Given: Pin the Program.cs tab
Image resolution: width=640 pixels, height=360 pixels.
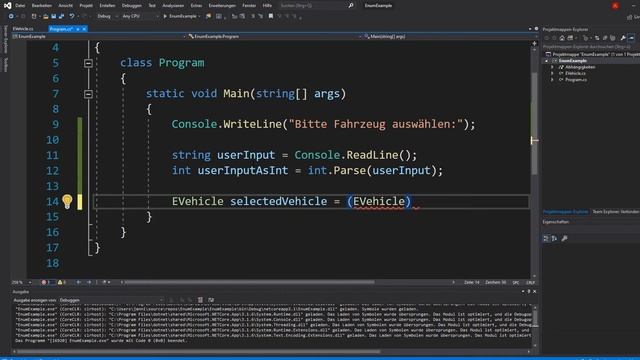Looking at the screenshot, I should coord(78,29).
